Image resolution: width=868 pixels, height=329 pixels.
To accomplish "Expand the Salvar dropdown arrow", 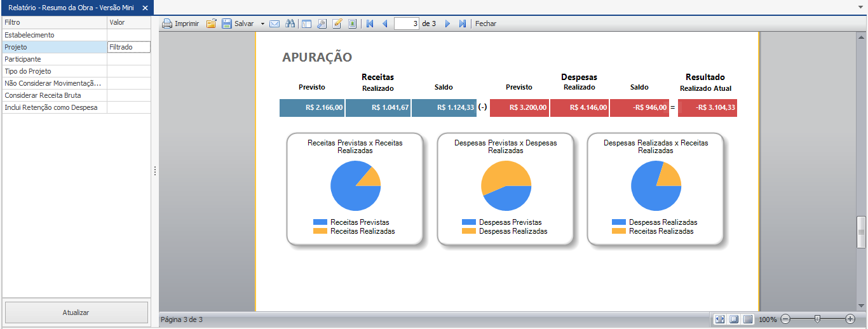I will coord(262,23).
